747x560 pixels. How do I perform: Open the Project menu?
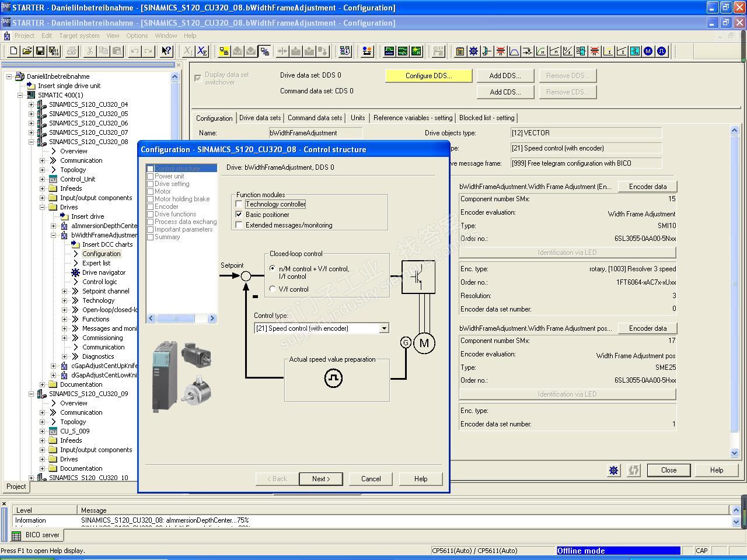pos(25,36)
